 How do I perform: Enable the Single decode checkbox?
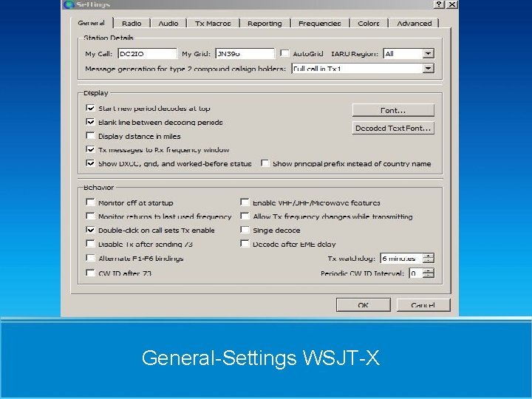pos(245,230)
